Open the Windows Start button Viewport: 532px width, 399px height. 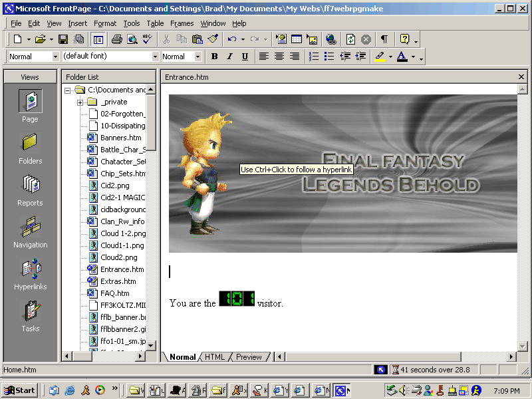click(x=19, y=390)
